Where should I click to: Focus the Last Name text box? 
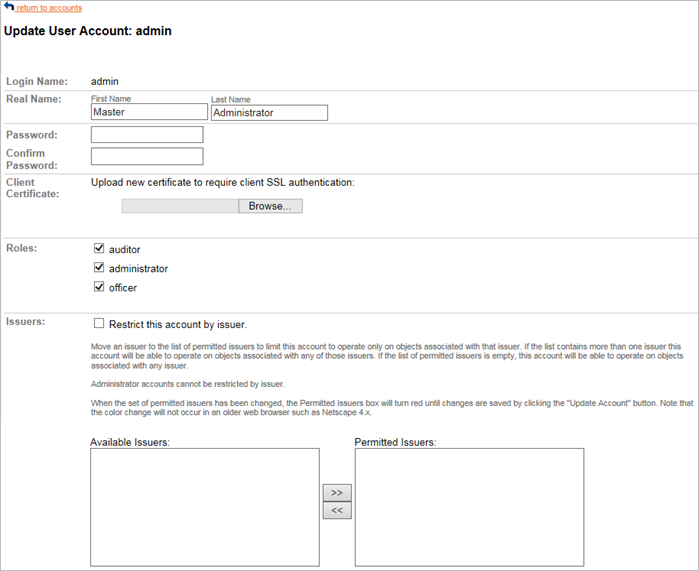point(269,113)
